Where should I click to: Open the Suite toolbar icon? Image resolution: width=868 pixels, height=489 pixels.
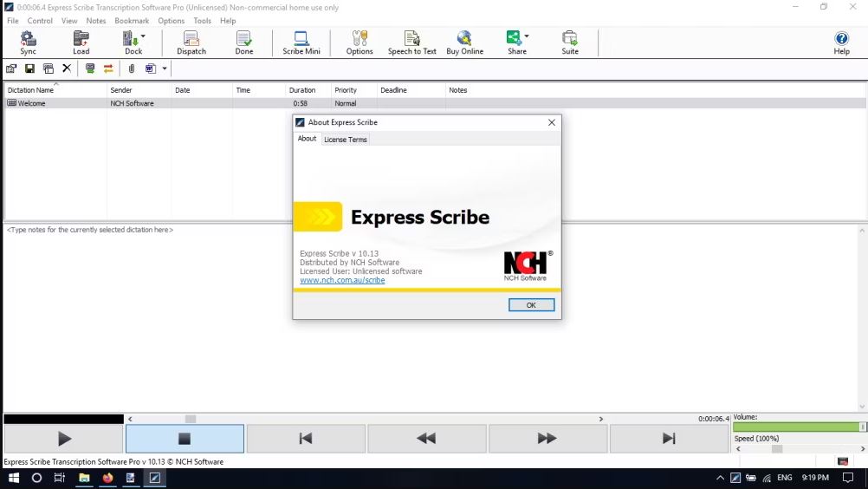point(570,42)
